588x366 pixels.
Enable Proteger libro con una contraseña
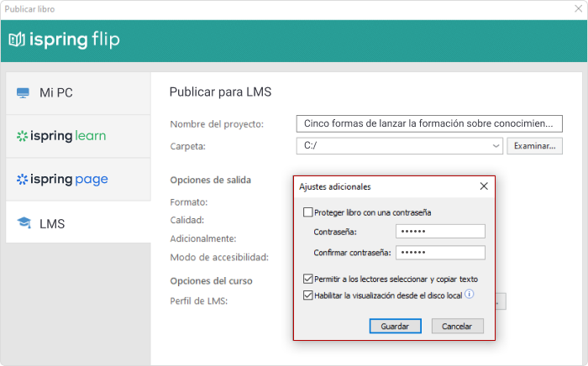point(308,212)
